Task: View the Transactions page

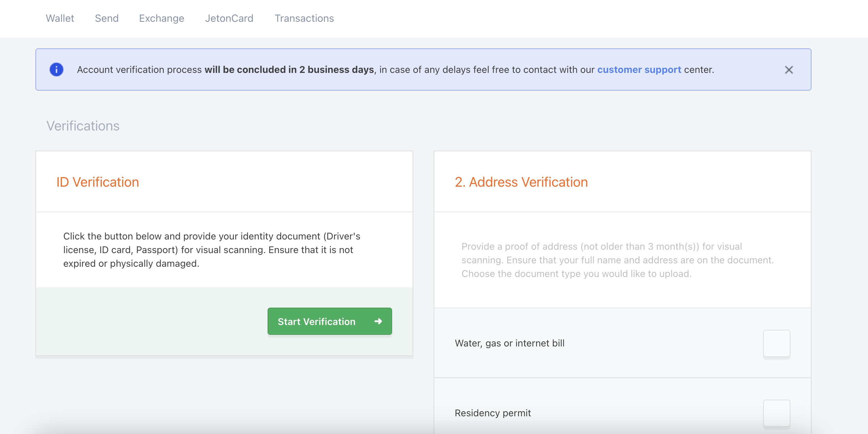Action: tap(304, 18)
